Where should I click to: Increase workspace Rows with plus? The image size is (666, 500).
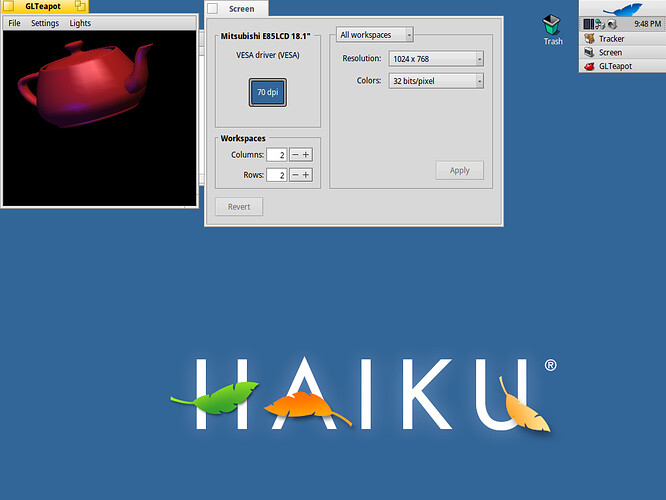(306, 175)
